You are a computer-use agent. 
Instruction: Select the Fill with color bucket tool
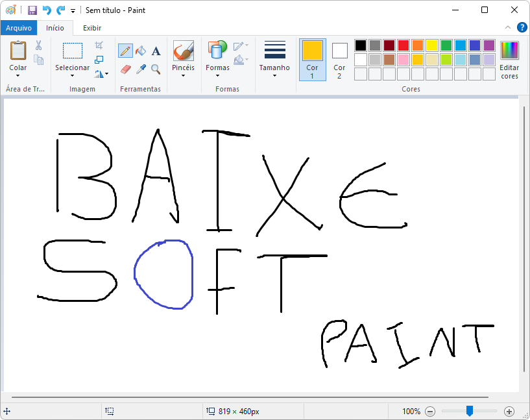tap(141, 51)
